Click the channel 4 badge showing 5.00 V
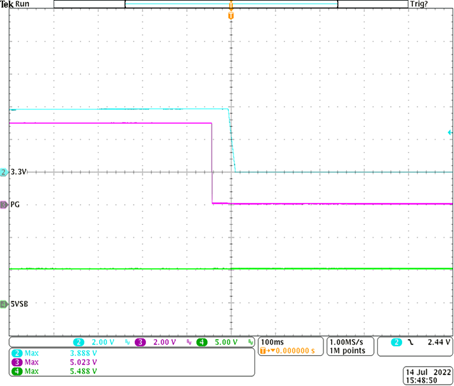The height and width of the screenshot is (386, 454). (202, 342)
